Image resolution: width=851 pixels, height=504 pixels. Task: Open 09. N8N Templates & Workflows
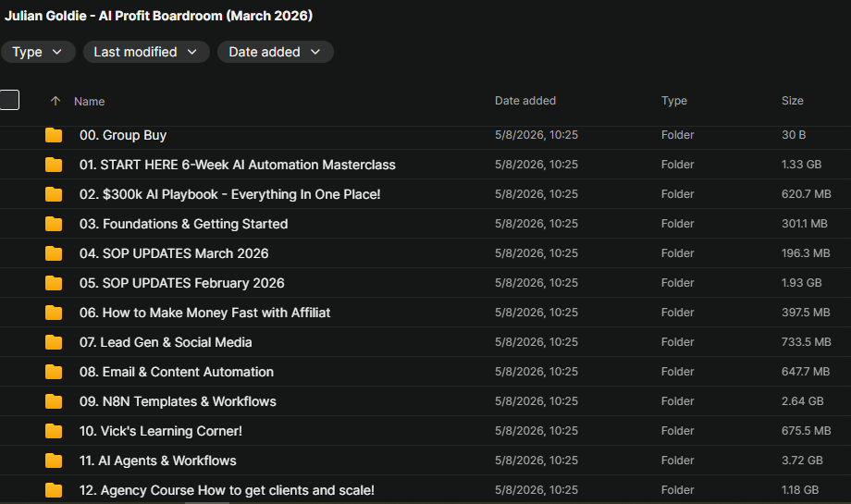(x=178, y=401)
